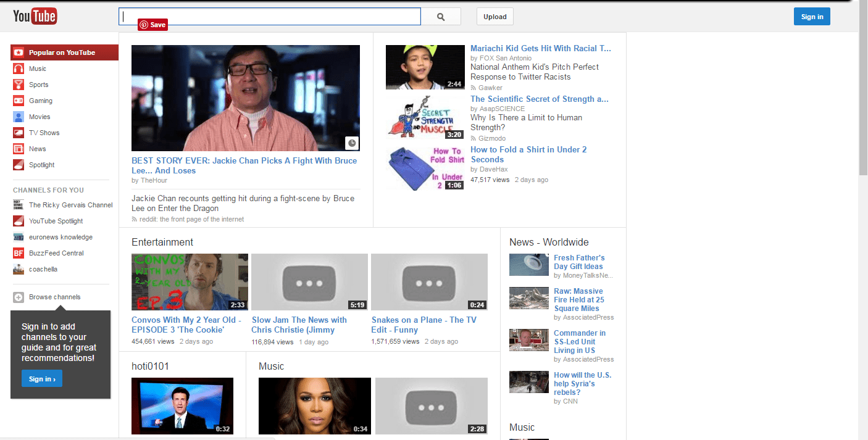The image size is (868, 440).
Task: Click in the YouTube search field
Action: point(270,17)
